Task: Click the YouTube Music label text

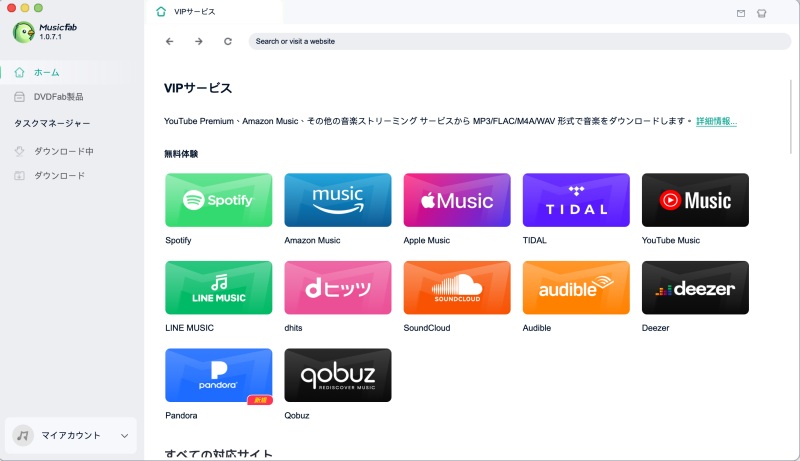Action: coord(670,240)
